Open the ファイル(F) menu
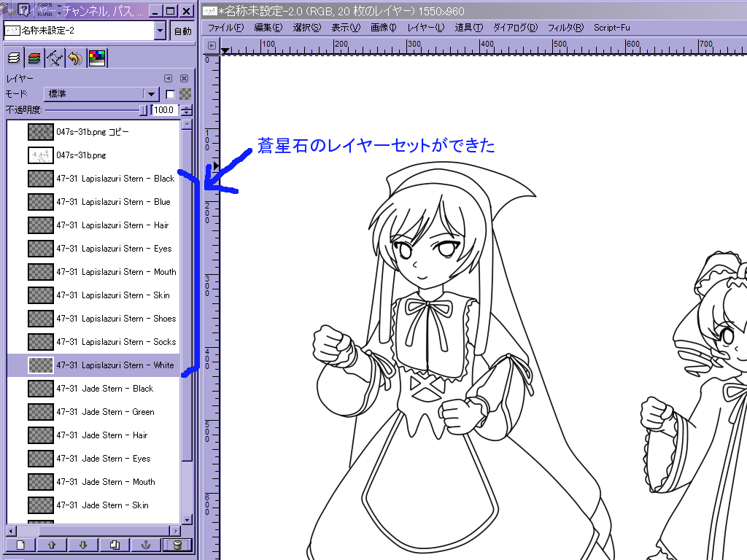The image size is (747, 560). [x=226, y=28]
